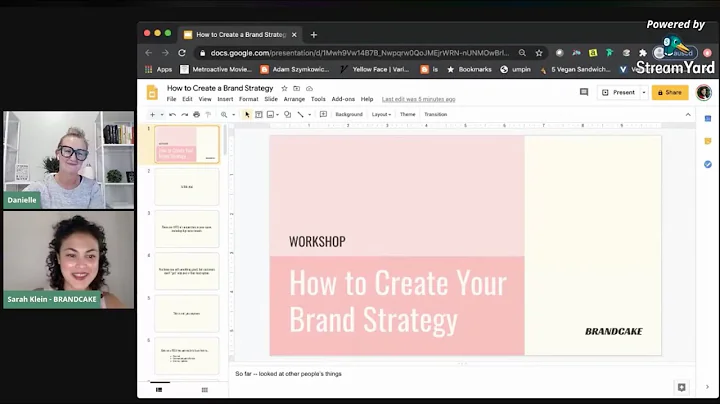
Task: Expand the insert image dropdown arrow
Action: point(277,115)
